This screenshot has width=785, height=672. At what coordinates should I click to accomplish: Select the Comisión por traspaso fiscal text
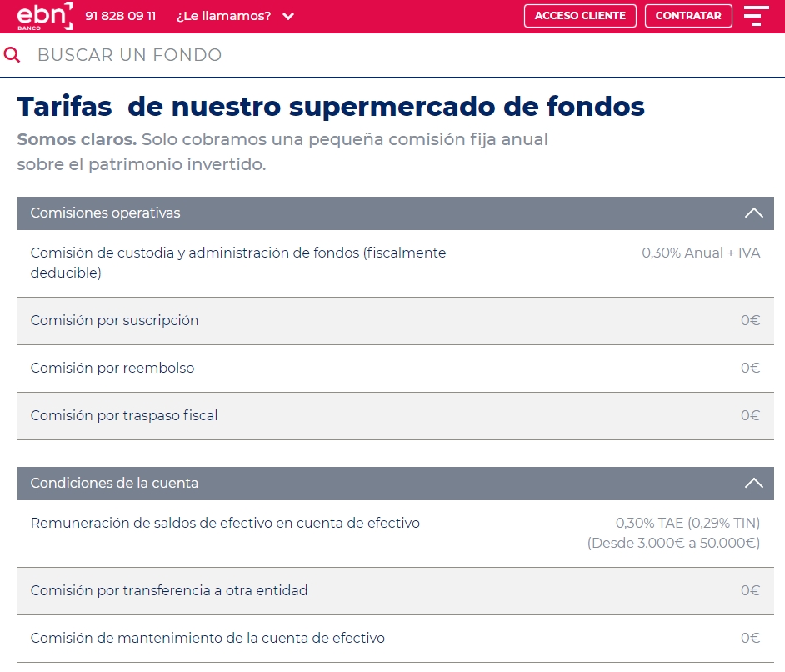click(123, 415)
